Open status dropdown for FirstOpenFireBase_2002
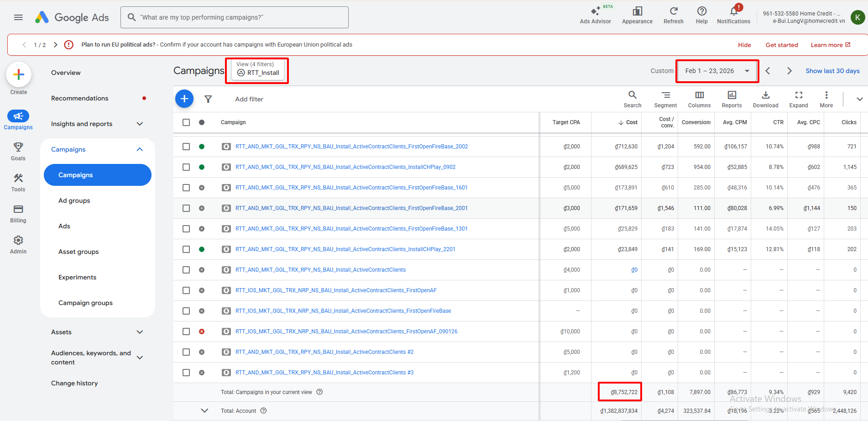Screen dimensions: 868x421 [202, 147]
